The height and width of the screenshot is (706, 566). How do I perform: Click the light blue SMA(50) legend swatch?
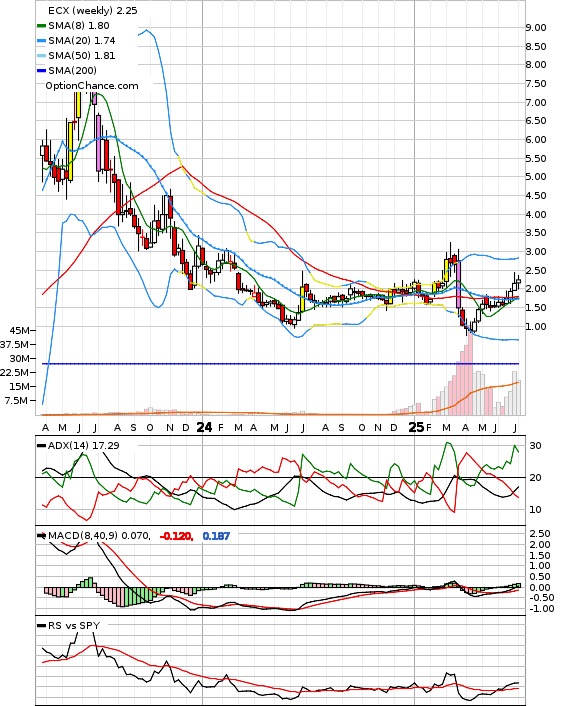pyautogui.click(x=41, y=56)
